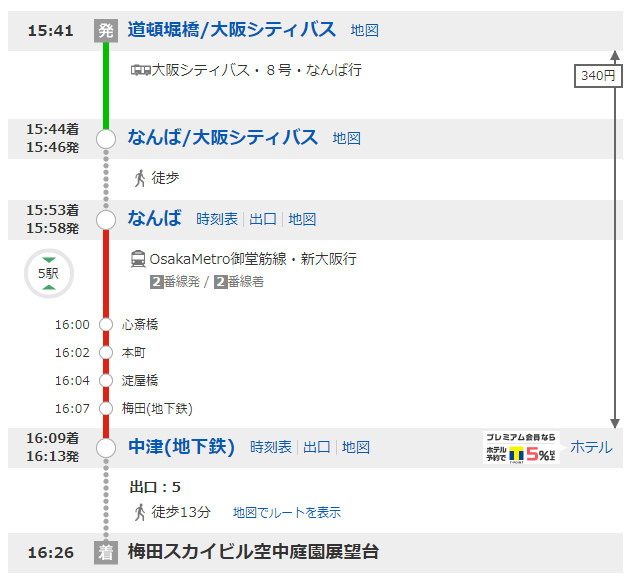Open 地図 link for 道頓堀橋 stop

(365, 30)
